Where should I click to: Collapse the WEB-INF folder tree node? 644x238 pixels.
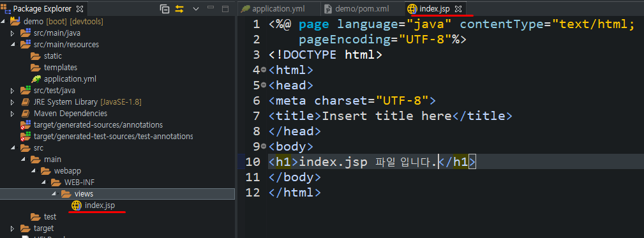tap(43, 182)
